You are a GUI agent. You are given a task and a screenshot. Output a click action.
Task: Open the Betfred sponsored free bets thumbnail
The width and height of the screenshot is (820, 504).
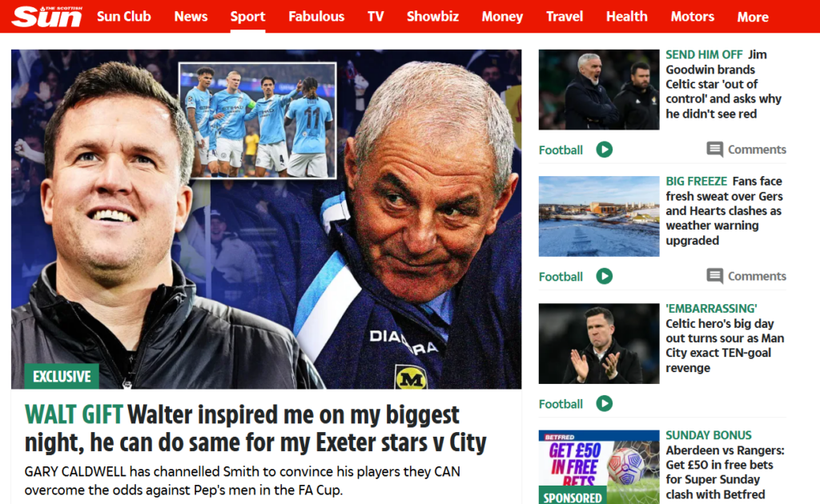(599, 467)
